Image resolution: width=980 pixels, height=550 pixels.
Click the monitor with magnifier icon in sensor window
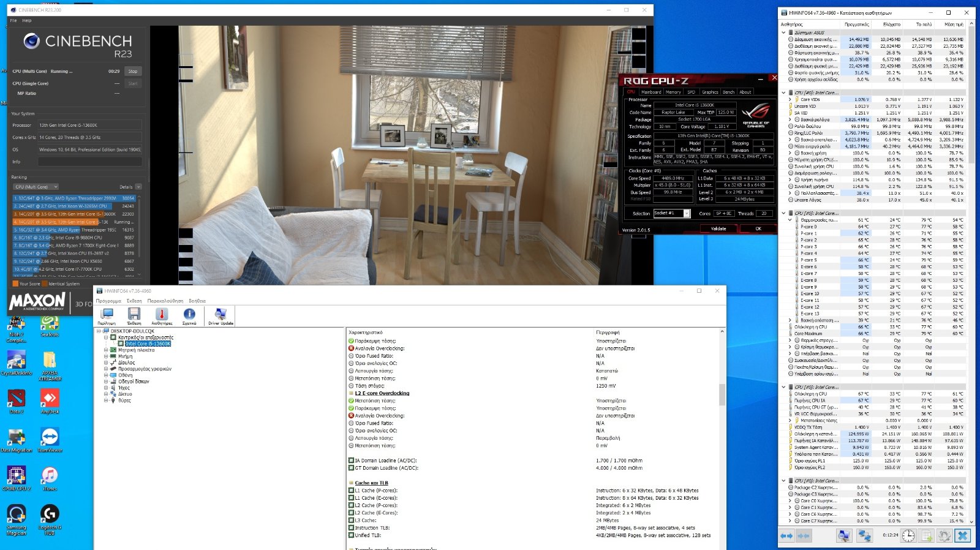click(844, 535)
